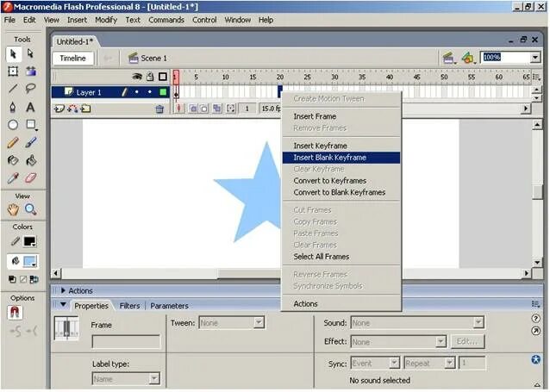
Task: Click the Edit Multiple Frames icon
Action: click(x=217, y=109)
